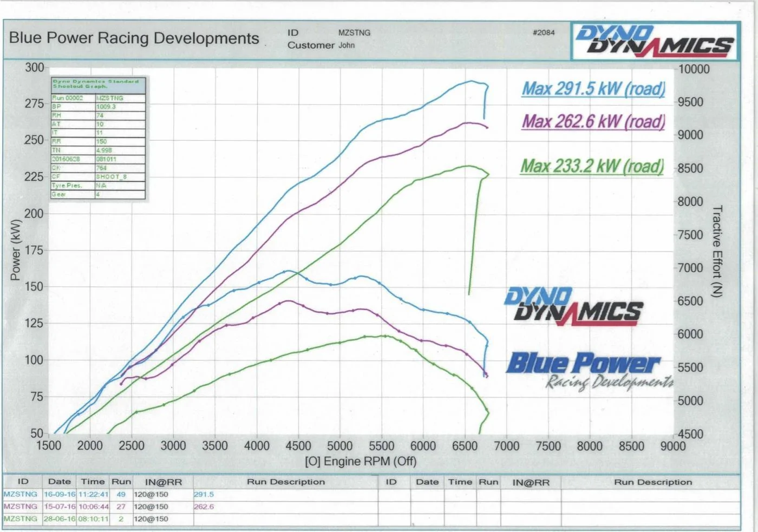Screen dimensions: 758x532
Task: Click the customer name "John" in the header
Action: 347,45
